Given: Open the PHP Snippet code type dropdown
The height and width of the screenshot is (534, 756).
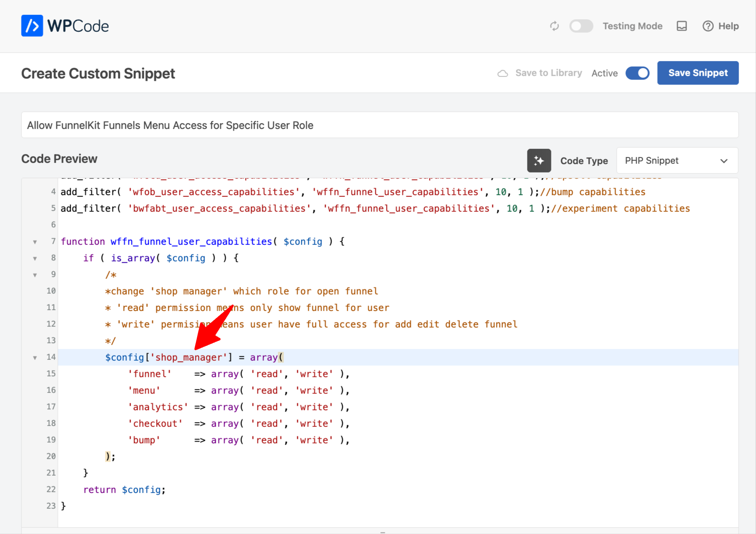Looking at the screenshot, I should 677,160.
